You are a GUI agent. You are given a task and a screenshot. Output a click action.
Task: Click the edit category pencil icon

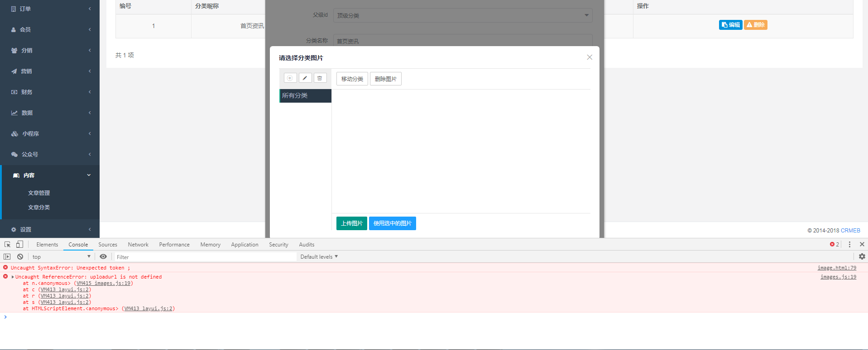point(305,78)
